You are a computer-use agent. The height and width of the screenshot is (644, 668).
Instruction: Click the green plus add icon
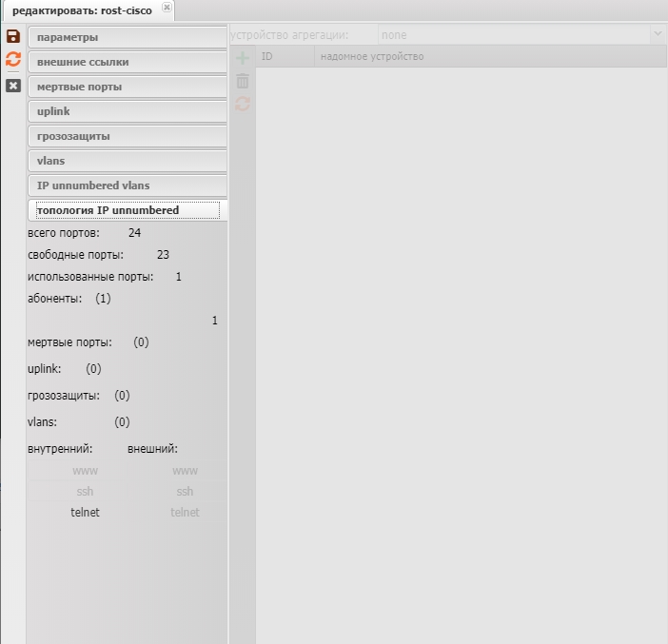click(x=243, y=58)
